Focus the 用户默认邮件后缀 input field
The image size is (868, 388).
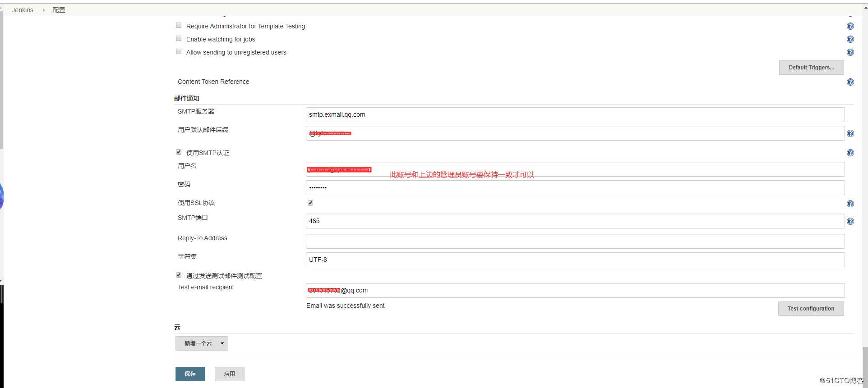coord(575,133)
